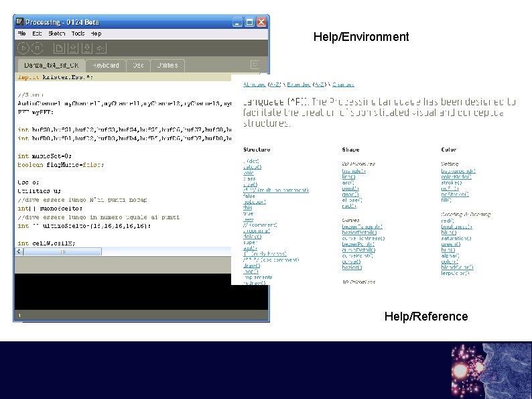The height and width of the screenshot is (399, 532).
Task: Open the multiline comment reference link
Action: click(x=276, y=190)
